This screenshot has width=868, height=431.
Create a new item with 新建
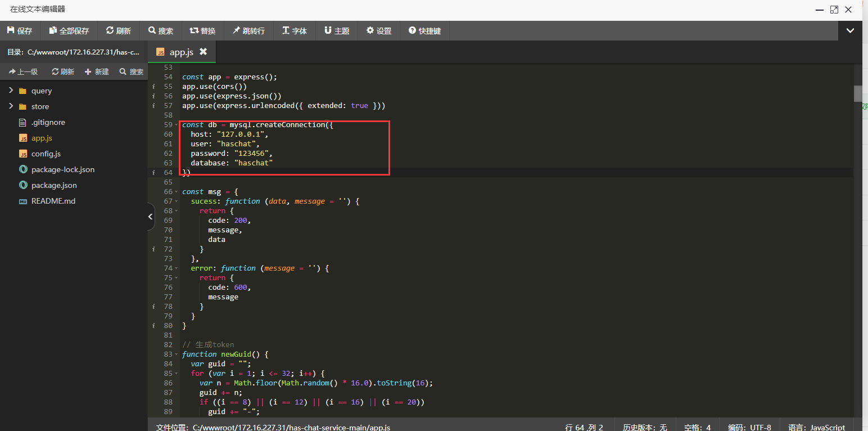pyautogui.click(x=97, y=71)
